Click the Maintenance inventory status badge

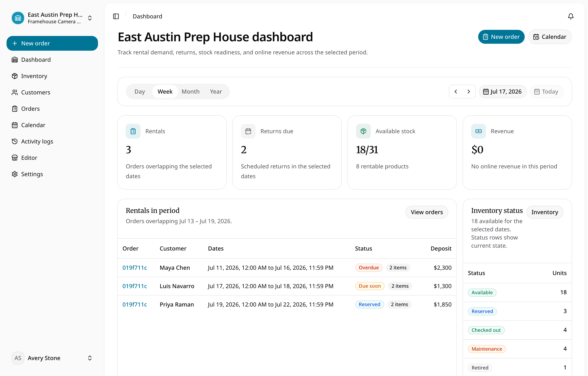click(487, 349)
